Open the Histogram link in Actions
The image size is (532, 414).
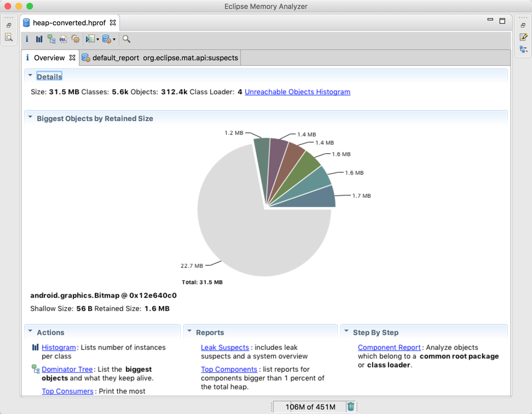tap(59, 348)
